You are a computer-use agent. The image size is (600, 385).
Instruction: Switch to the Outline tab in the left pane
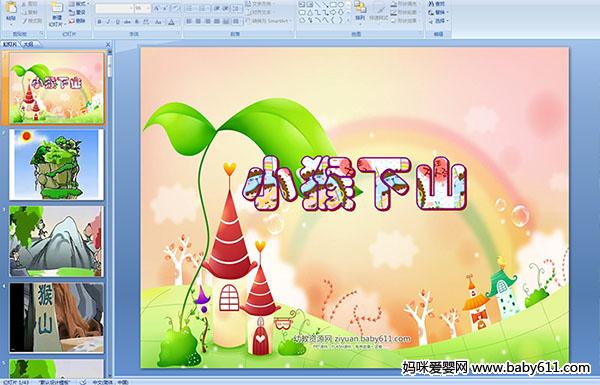tap(28, 44)
